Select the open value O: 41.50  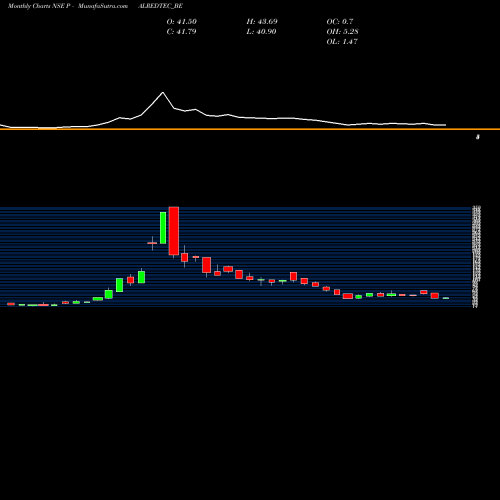(182, 22)
